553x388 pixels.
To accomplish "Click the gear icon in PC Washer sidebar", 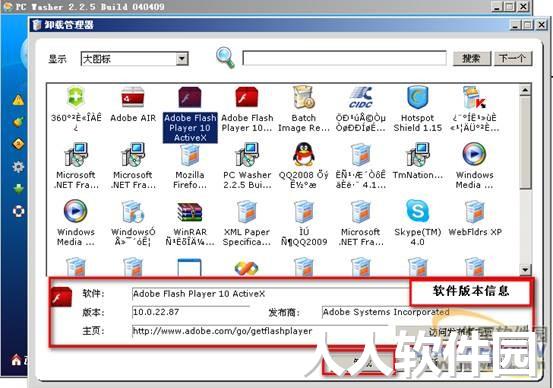I will coord(18,166).
